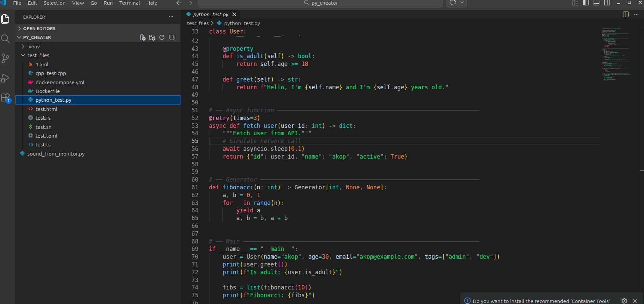Viewport: 644px width, 304px height.
Task: Click test_files in the breadcrumb
Action: [198, 23]
